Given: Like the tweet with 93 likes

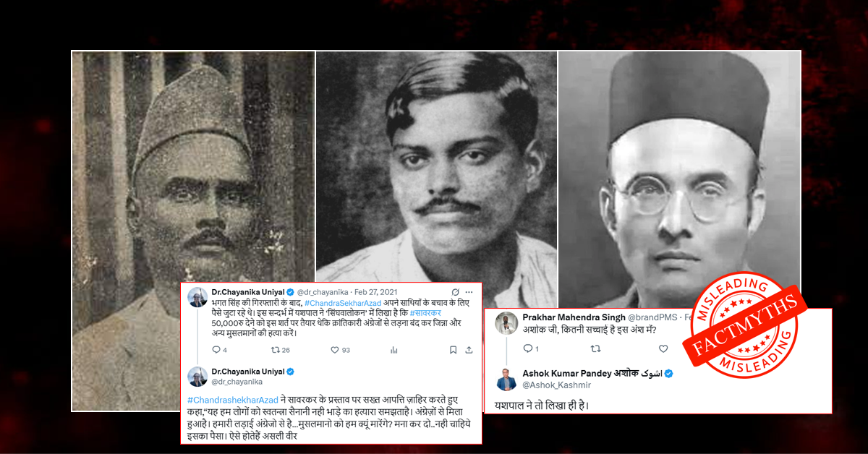Looking at the screenshot, I should [x=335, y=350].
